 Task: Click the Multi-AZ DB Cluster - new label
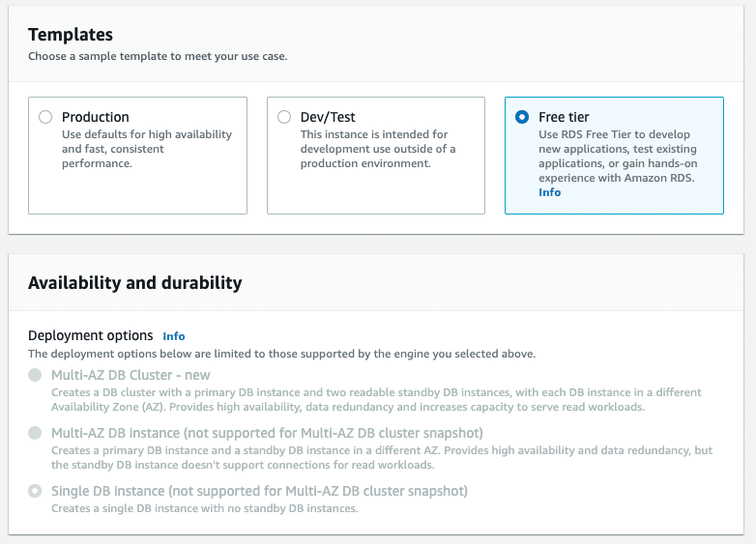point(131,375)
